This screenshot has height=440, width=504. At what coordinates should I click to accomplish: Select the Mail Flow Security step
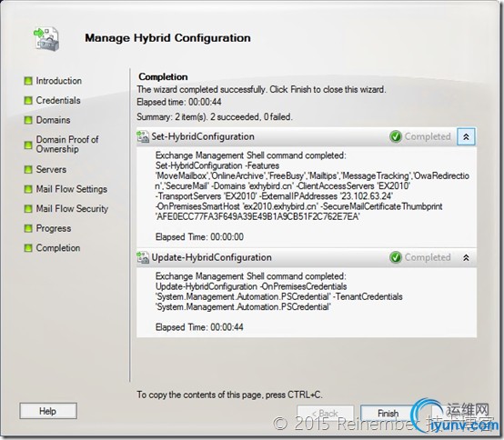(72, 209)
